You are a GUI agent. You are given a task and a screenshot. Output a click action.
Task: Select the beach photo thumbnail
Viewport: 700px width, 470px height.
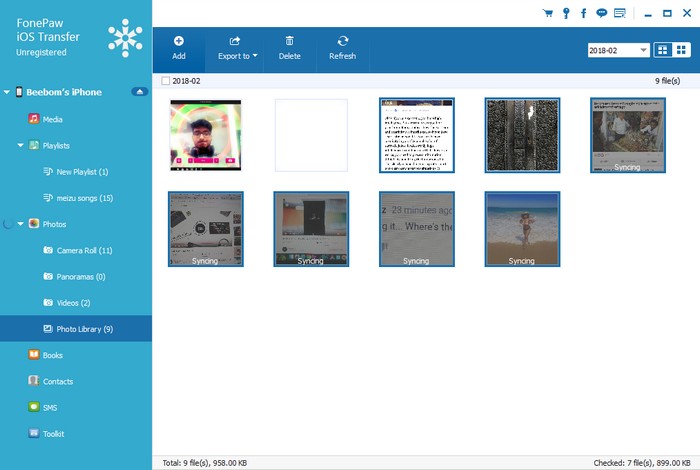(522, 229)
